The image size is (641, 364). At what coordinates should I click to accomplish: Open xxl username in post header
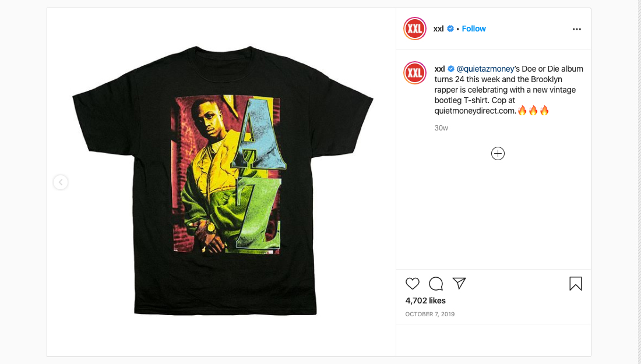(x=439, y=29)
